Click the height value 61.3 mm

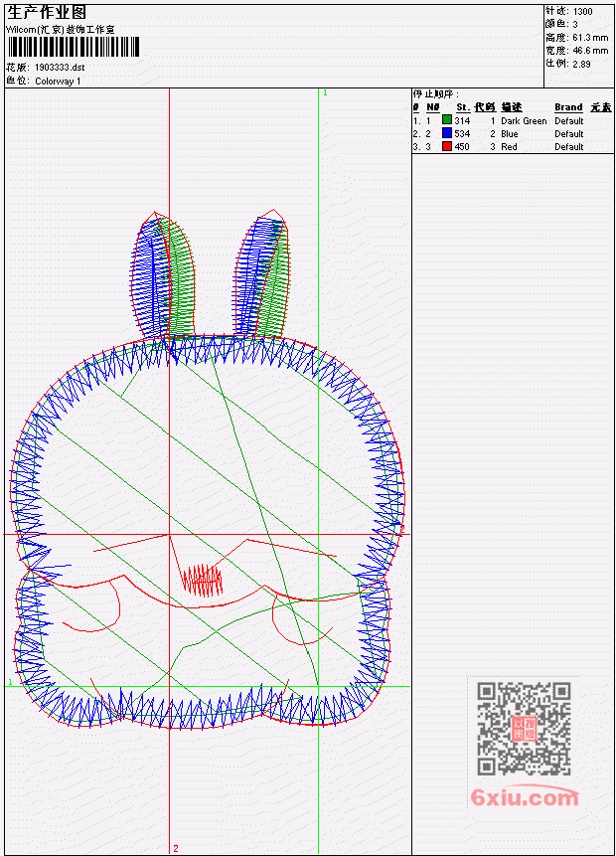(x=590, y=38)
